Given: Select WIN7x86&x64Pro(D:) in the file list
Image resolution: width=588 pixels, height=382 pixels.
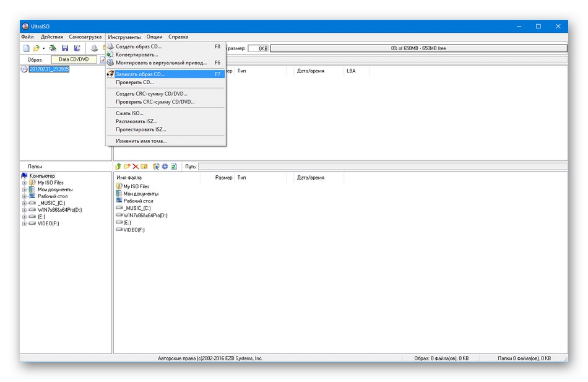Looking at the screenshot, I should (x=145, y=215).
